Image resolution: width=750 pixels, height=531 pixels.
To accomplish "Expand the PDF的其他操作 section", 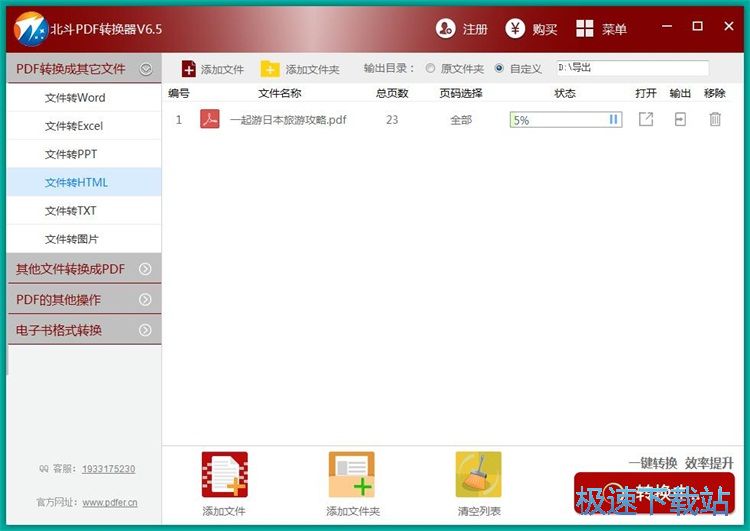I will click(x=145, y=299).
